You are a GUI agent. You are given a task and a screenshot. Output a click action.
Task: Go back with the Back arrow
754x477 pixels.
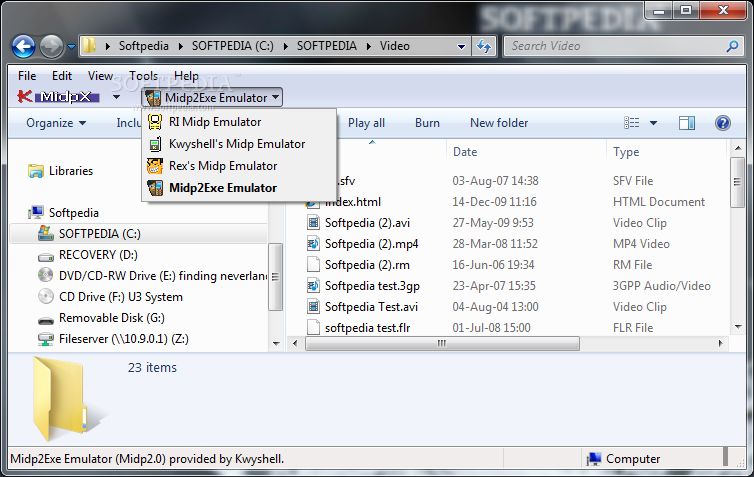pos(23,47)
